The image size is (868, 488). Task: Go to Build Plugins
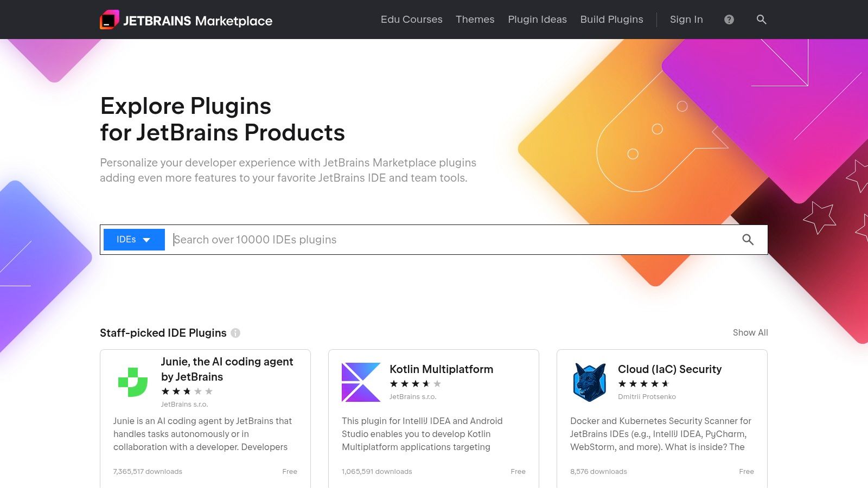click(611, 20)
